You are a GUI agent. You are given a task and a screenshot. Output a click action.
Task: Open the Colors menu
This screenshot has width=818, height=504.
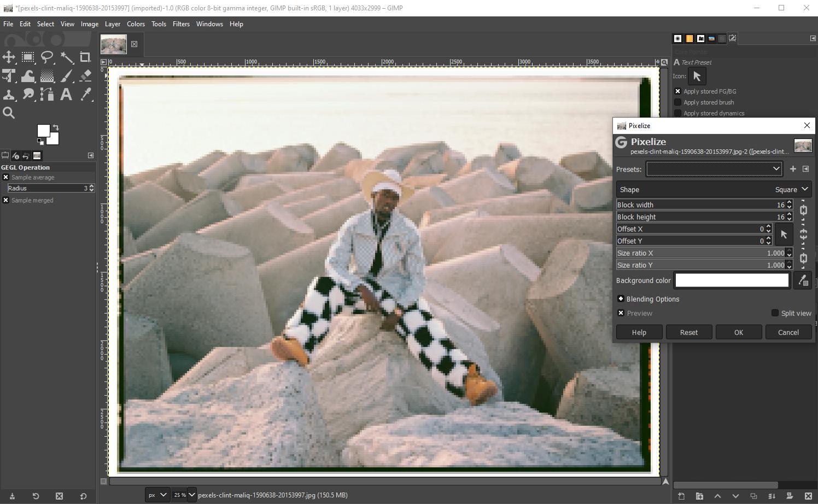tap(136, 24)
